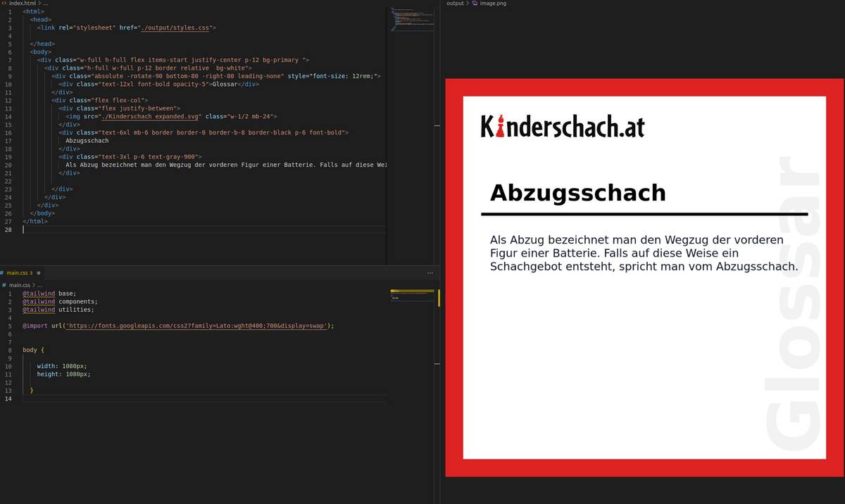The height and width of the screenshot is (504, 845).
Task: Click the CSS icon in the main.css breadcrumb
Action: [5, 284]
